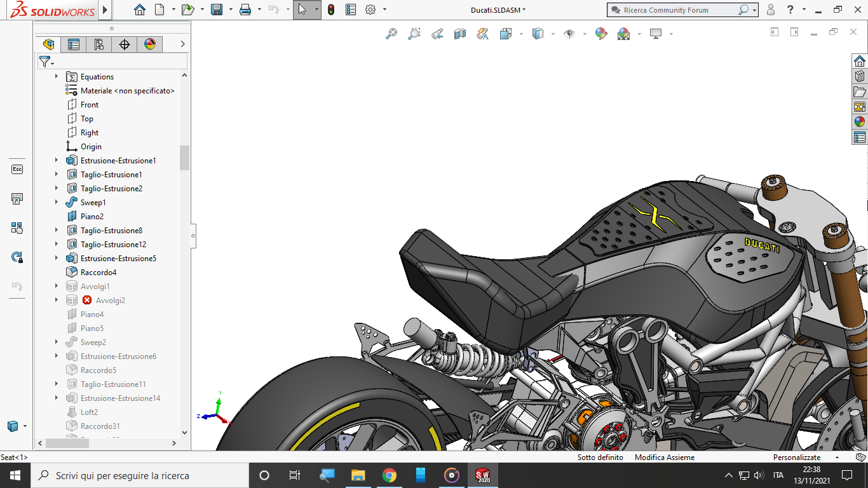
Task: Open the Hide/Show Items eye dropdown
Action: (585, 34)
